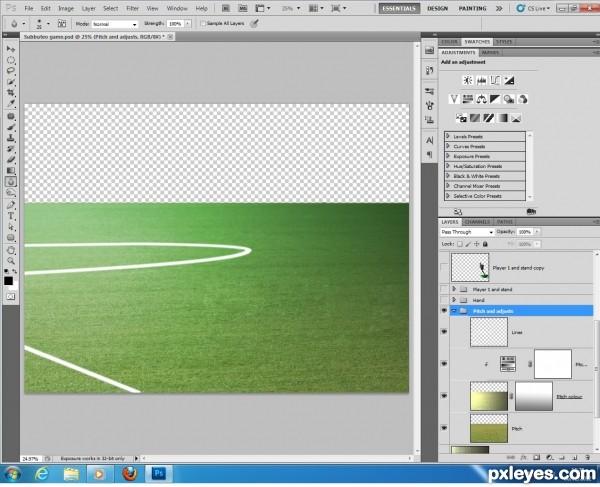
Task: Expand the Player 1 and stand group
Action: (x=454, y=289)
